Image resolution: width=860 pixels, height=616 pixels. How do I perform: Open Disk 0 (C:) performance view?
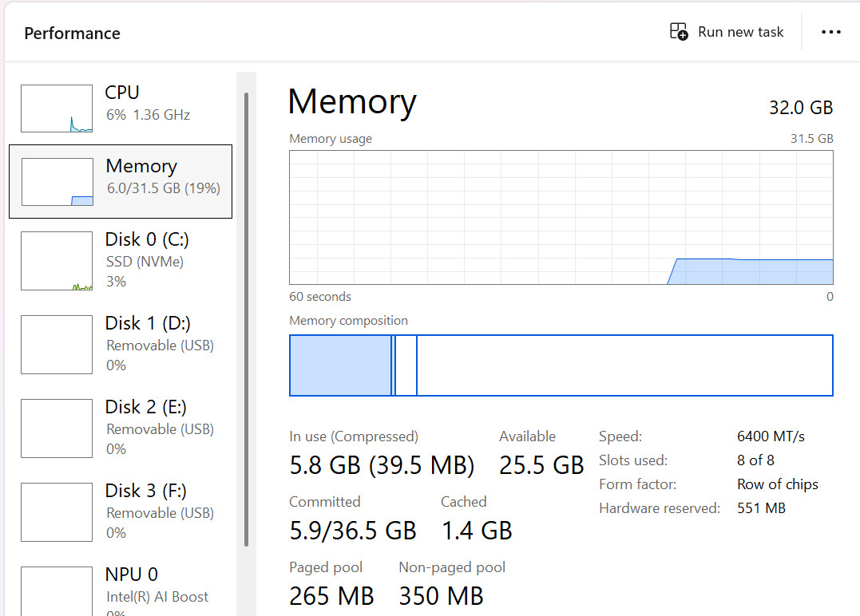point(121,260)
